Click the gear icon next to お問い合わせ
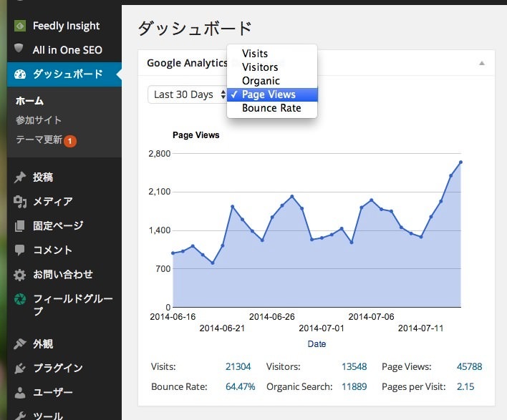Image resolution: width=507 pixels, height=420 pixels. (20, 275)
